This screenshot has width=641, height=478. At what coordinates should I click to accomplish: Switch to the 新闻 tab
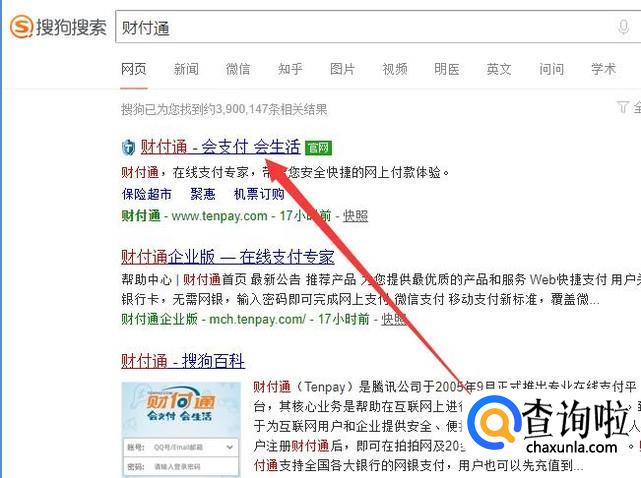[x=186, y=69]
